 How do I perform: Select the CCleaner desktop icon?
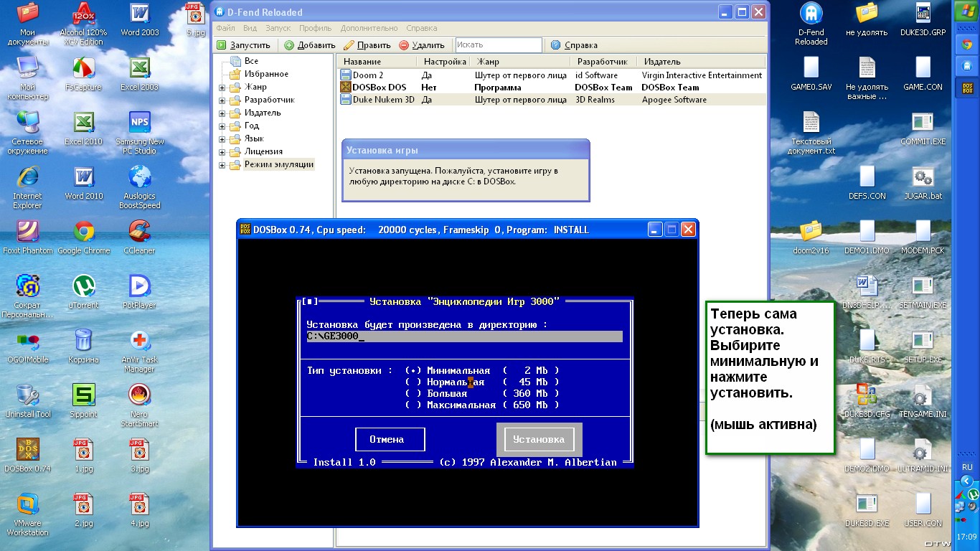coord(140,237)
